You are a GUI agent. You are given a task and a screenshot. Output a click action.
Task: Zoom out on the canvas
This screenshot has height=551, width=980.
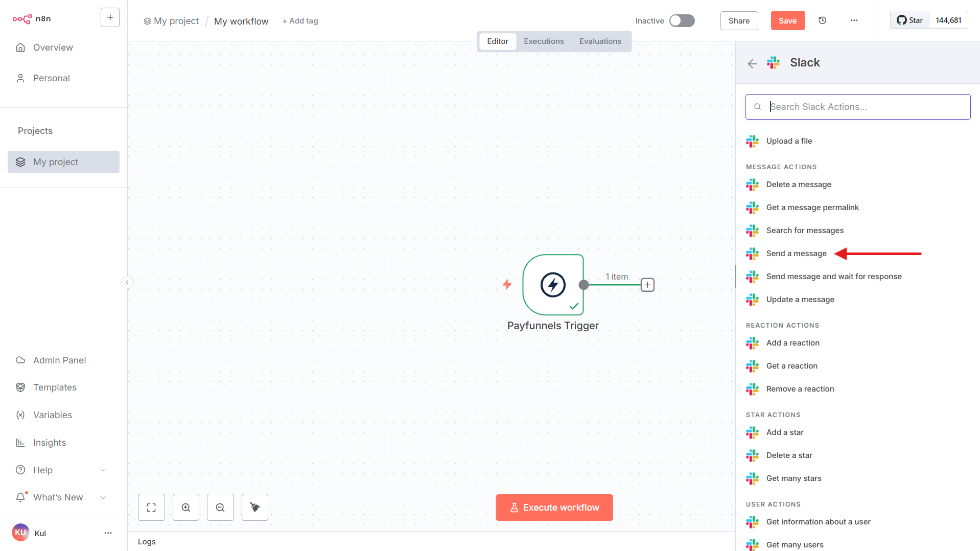tap(220, 507)
